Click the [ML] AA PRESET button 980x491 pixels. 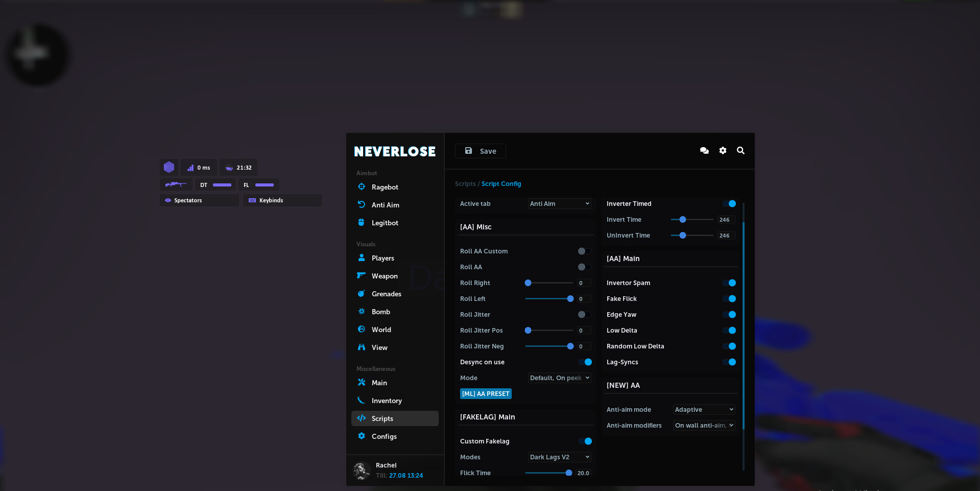(486, 393)
